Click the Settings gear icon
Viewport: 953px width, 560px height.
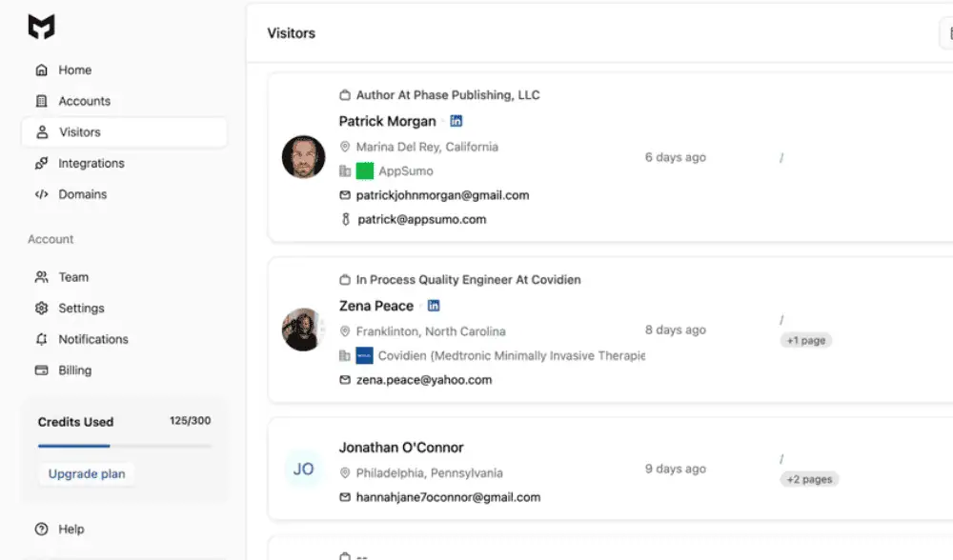point(41,309)
